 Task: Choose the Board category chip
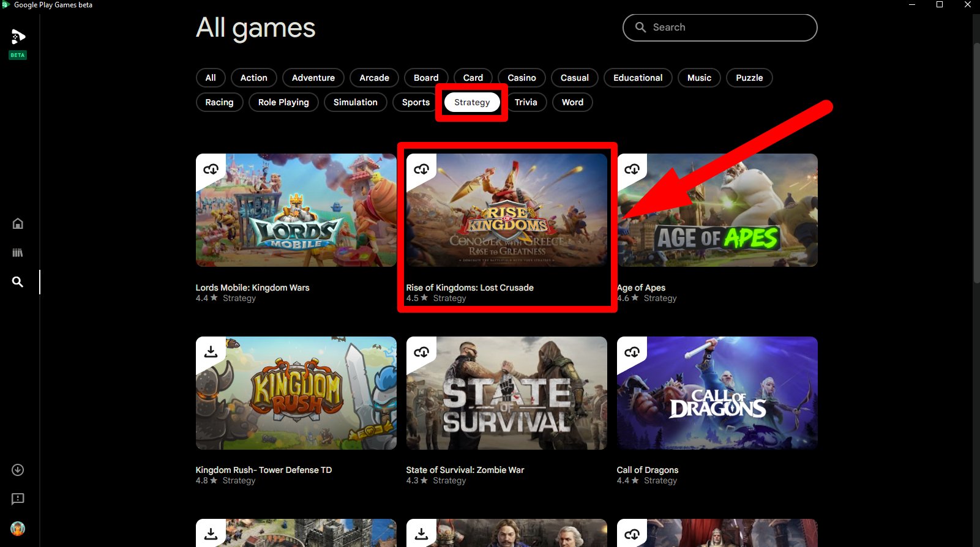[426, 78]
